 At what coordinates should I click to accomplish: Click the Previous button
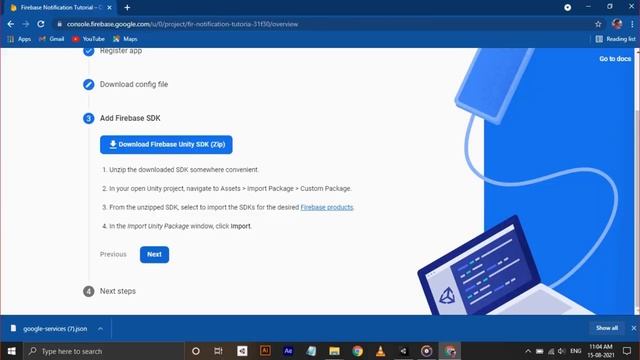[113, 254]
